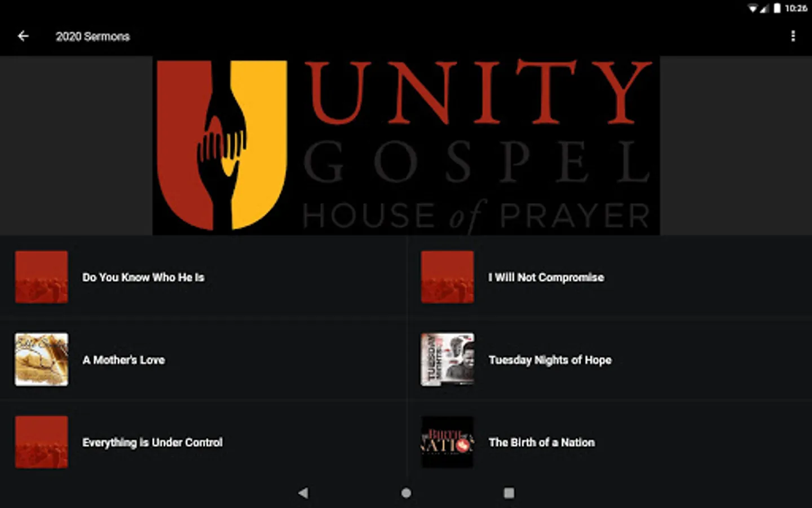The width and height of the screenshot is (812, 508).
Task: Open the three-dot overflow menu
Action: click(x=793, y=36)
